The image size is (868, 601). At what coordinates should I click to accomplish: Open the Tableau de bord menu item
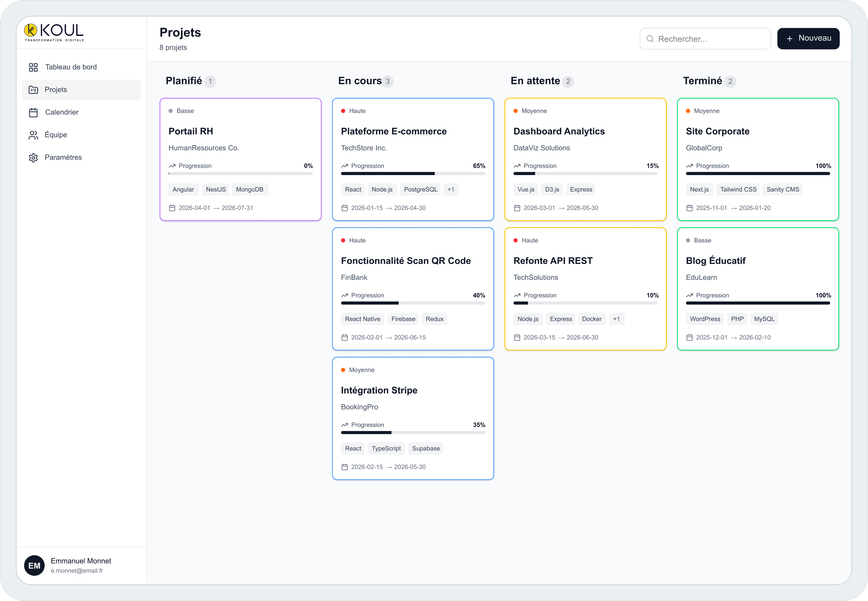point(71,67)
